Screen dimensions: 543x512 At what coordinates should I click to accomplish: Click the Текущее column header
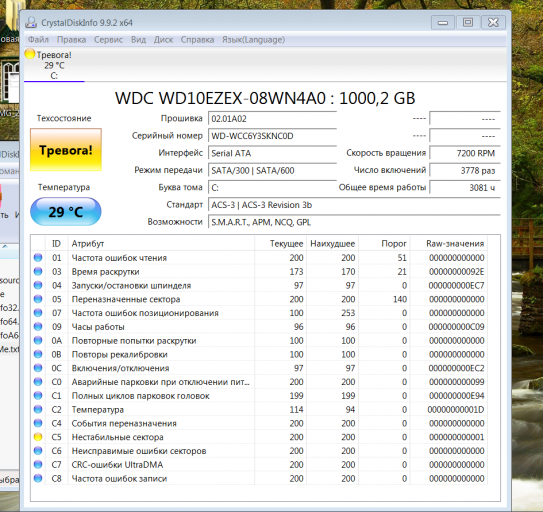click(x=280, y=244)
